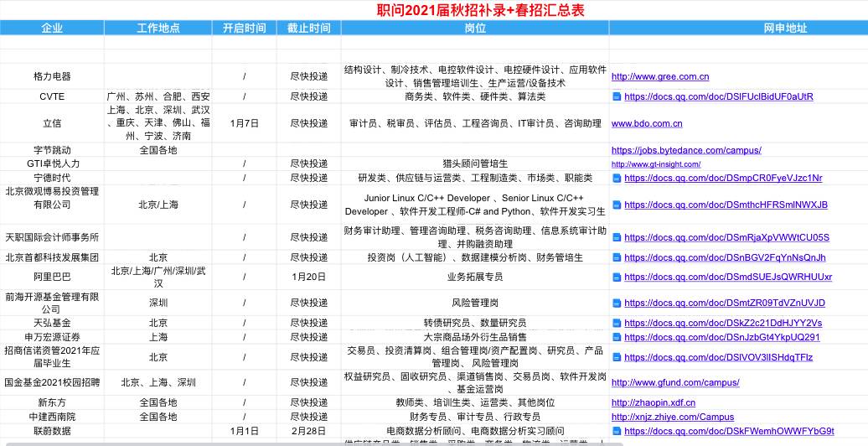The image size is (868, 446).
Task: Open the 宁德时代 docs.qq.com link
Action: coord(723,178)
